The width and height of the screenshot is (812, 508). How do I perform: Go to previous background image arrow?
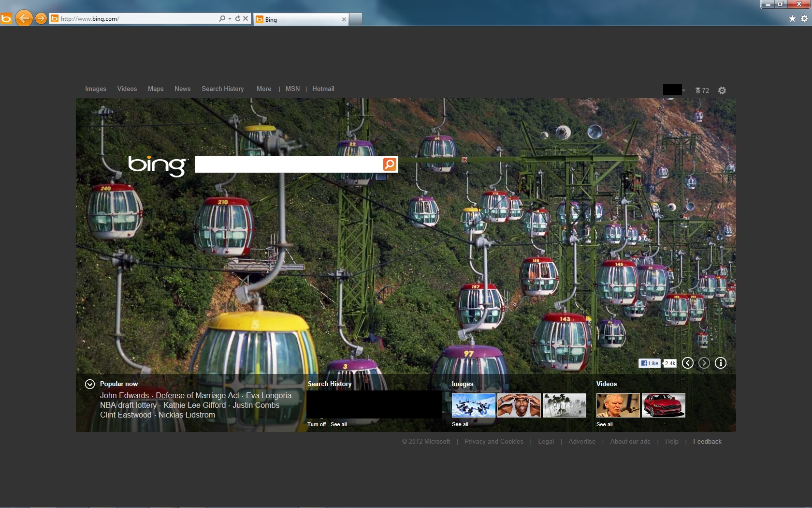[688, 363]
